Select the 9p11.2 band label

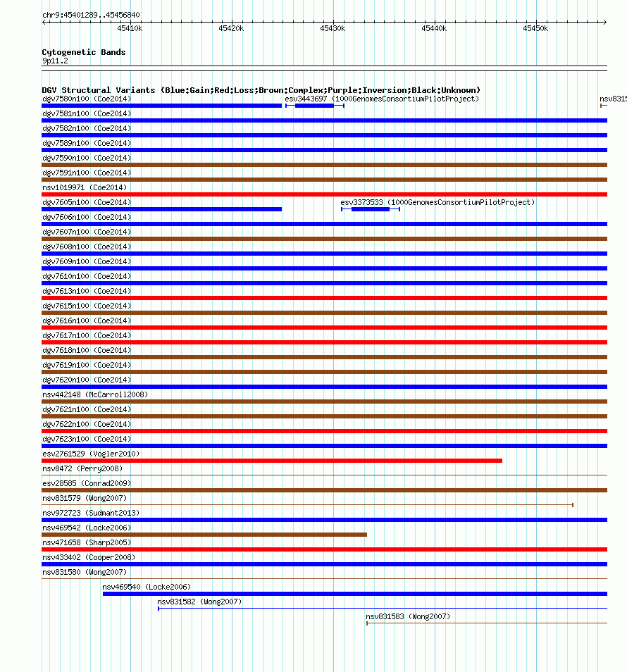(x=55, y=61)
